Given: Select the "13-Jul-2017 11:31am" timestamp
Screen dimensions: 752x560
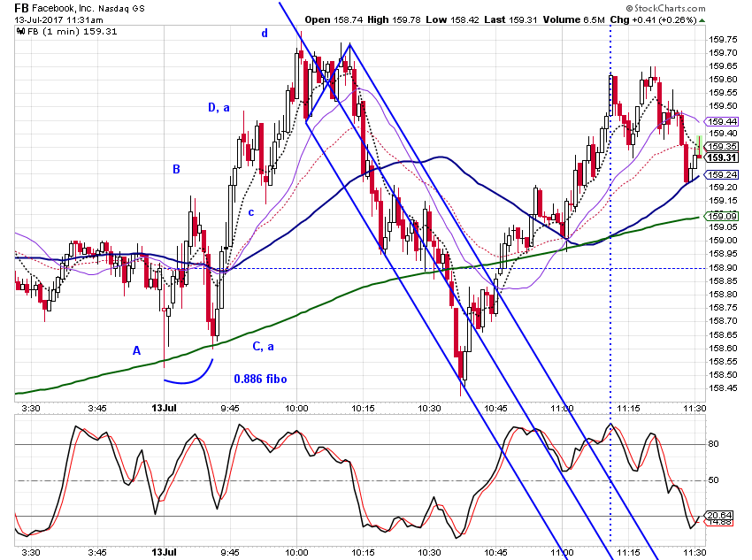Looking at the screenshot, I should [58, 20].
